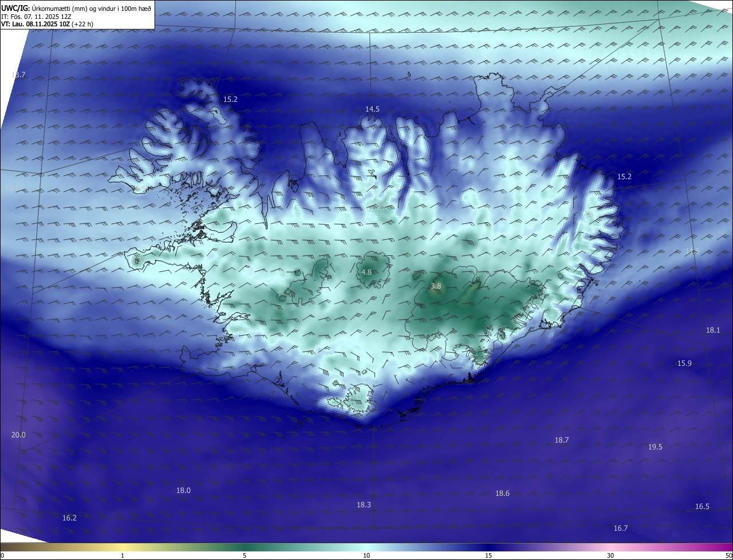Select the 15.9 value label

click(x=684, y=363)
